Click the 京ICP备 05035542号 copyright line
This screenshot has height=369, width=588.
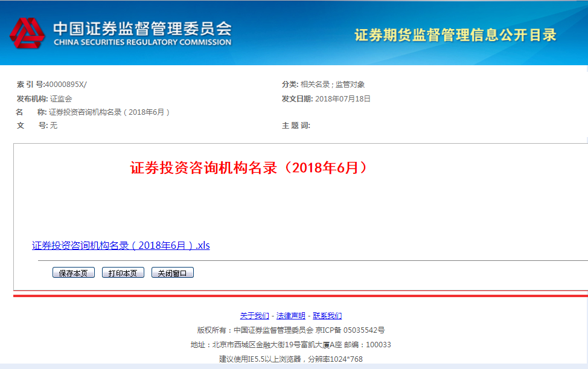point(291,330)
